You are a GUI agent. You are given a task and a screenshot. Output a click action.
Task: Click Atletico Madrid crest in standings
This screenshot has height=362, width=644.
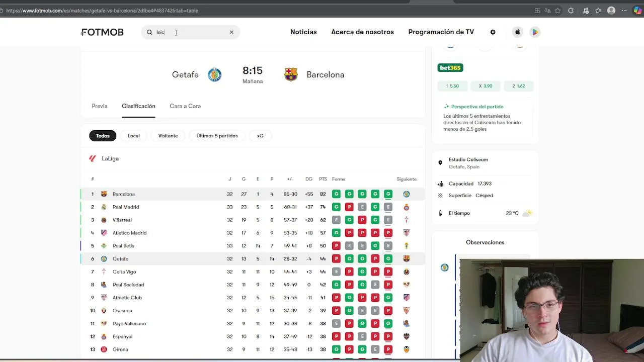[x=104, y=233]
